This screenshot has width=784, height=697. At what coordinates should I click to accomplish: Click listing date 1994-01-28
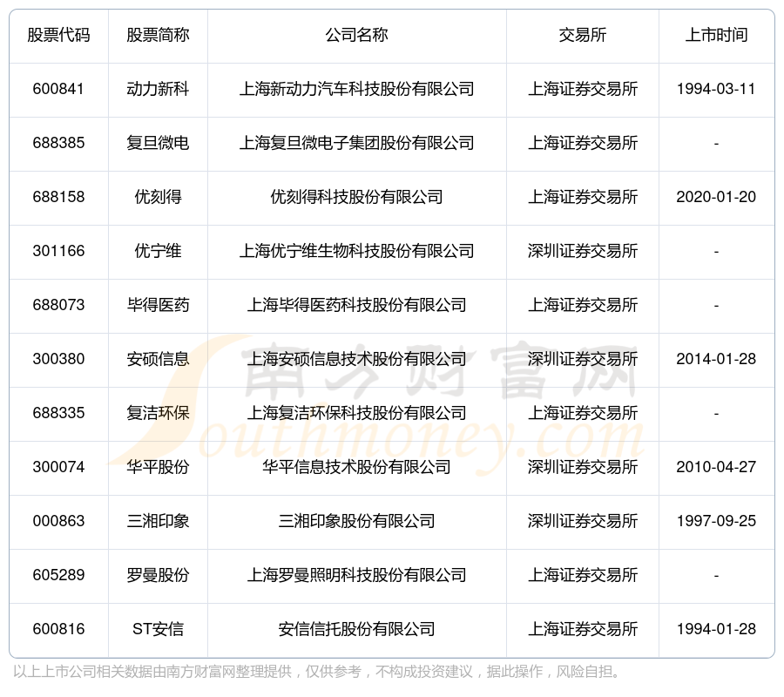717,629
